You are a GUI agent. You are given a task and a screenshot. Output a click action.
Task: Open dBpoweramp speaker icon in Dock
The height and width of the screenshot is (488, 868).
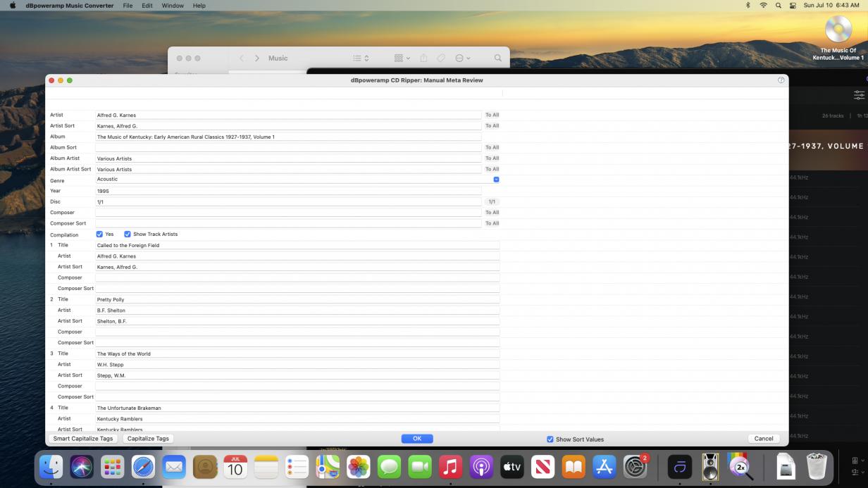tap(710, 466)
